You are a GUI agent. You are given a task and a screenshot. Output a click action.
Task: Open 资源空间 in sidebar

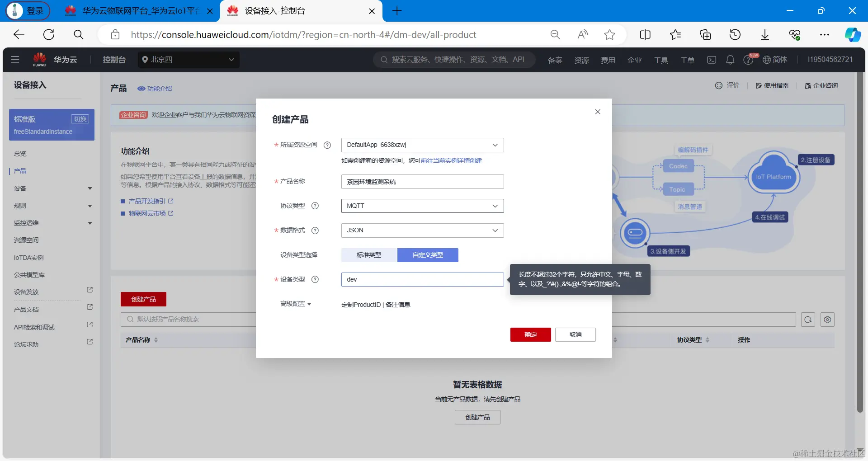(26, 240)
